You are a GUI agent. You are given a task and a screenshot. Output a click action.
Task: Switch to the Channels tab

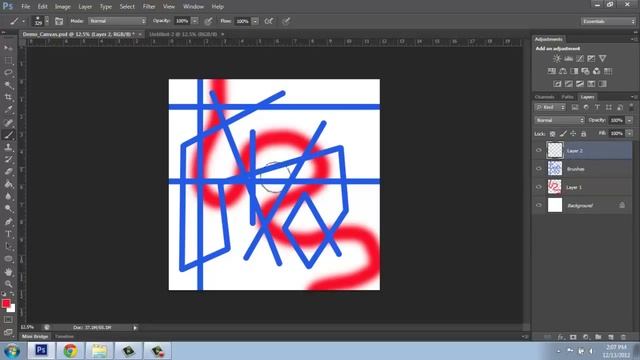[x=544, y=97]
